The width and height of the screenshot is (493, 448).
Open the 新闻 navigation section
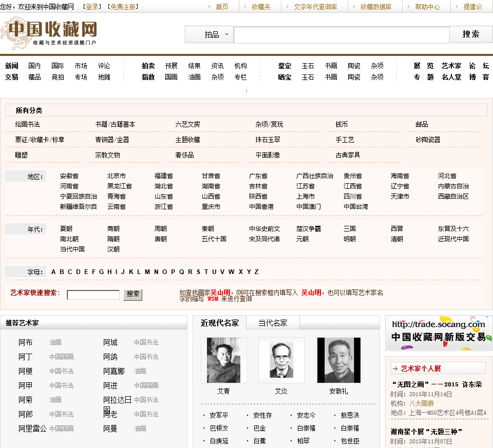(x=12, y=66)
